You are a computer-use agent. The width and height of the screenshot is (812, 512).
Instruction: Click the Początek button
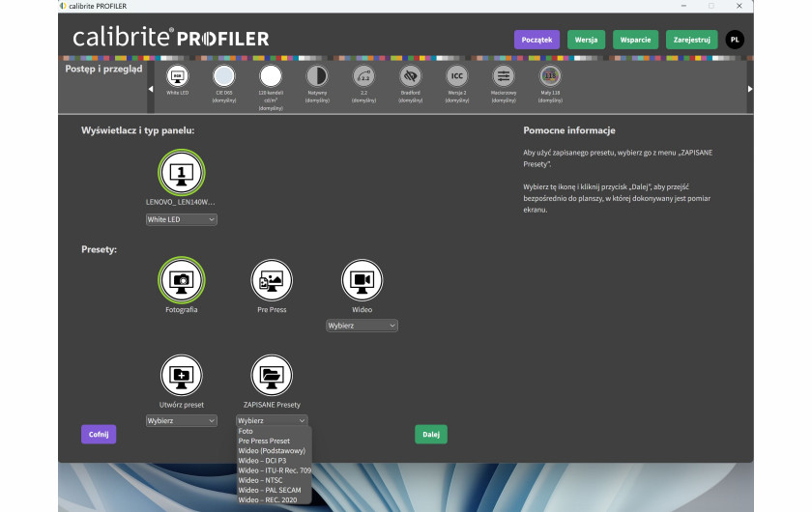click(x=536, y=40)
